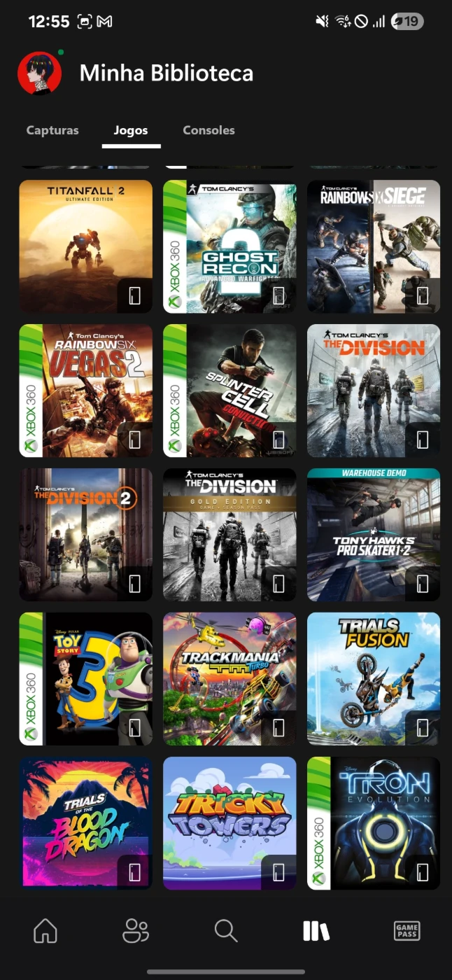
Task: Select the Jogos tab
Action: (x=131, y=130)
